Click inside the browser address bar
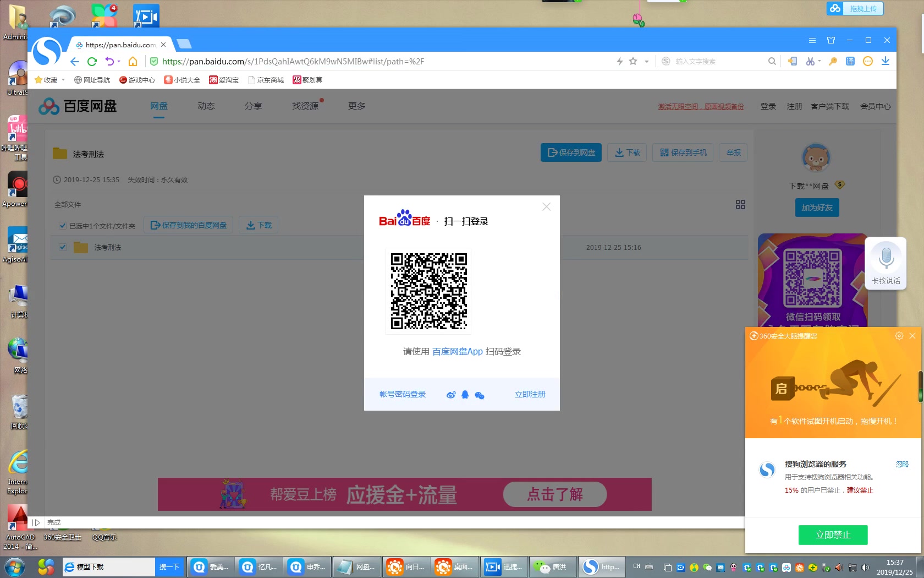Image resolution: width=924 pixels, height=578 pixels. pyautogui.click(x=385, y=61)
